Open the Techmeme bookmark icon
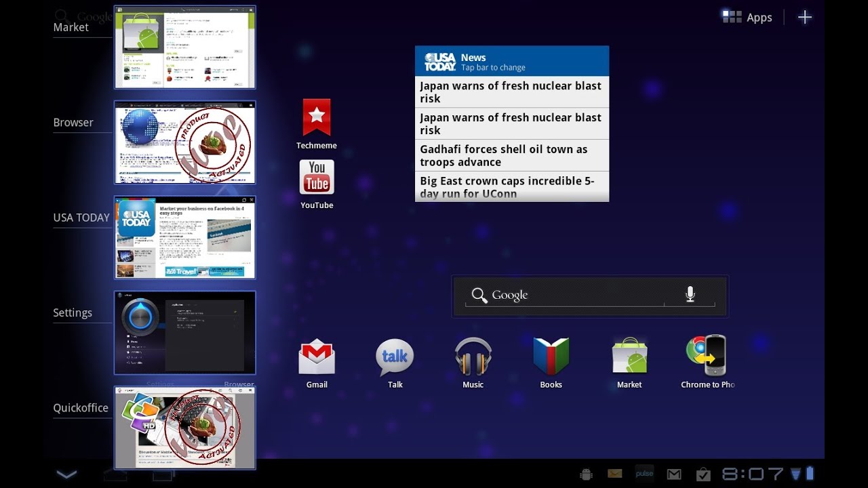The image size is (868, 488). coord(317,118)
